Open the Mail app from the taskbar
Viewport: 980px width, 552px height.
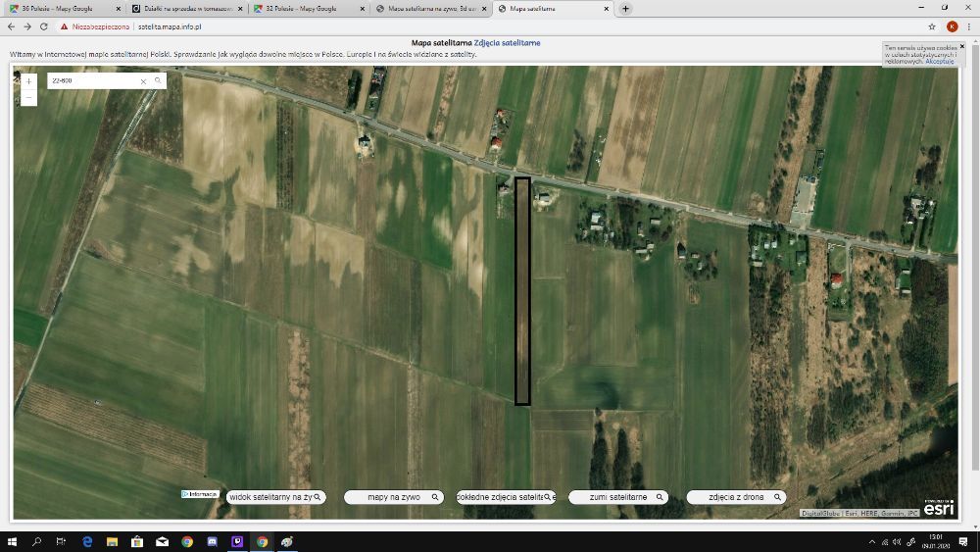pos(162,541)
